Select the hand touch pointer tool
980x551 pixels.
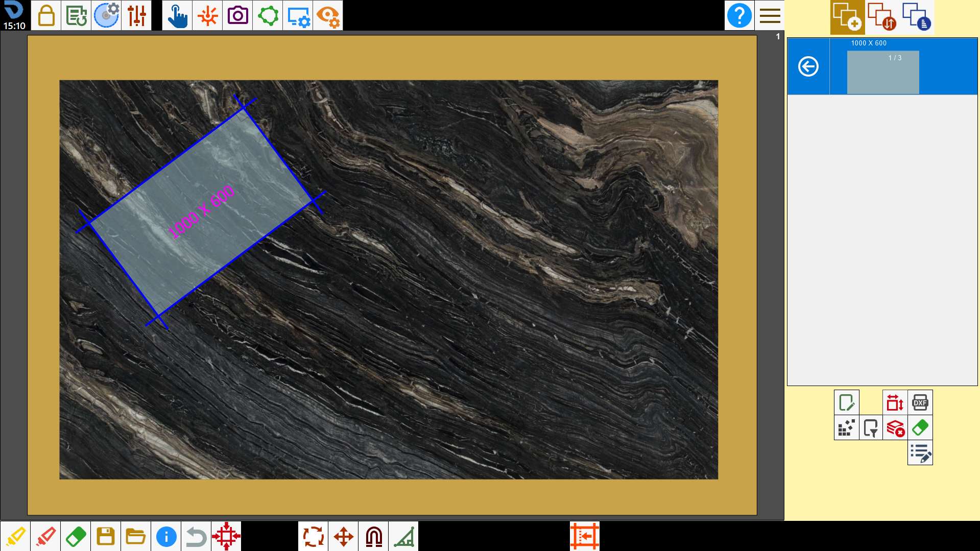[177, 15]
